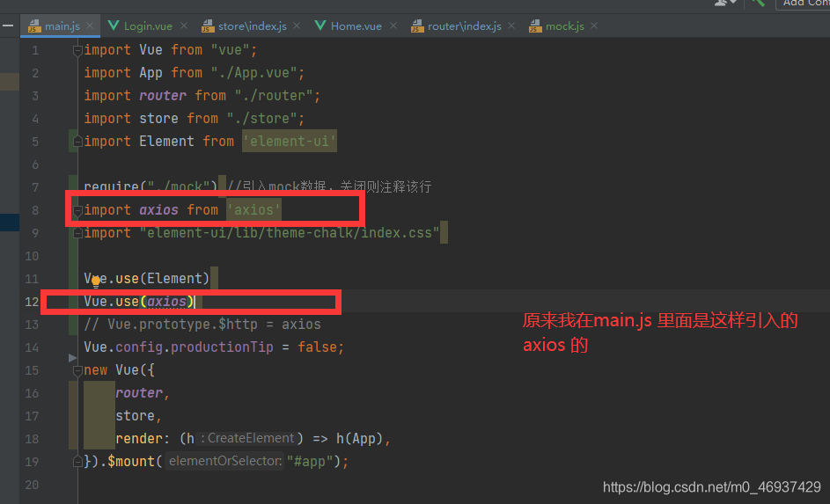
Task: Close the store\index.js tab
Action: (x=297, y=26)
